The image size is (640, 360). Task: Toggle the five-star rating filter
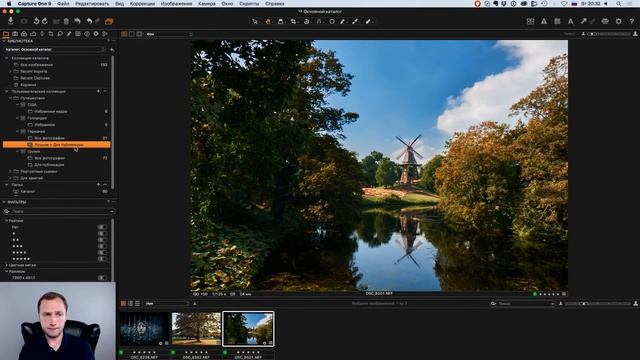pos(102,259)
